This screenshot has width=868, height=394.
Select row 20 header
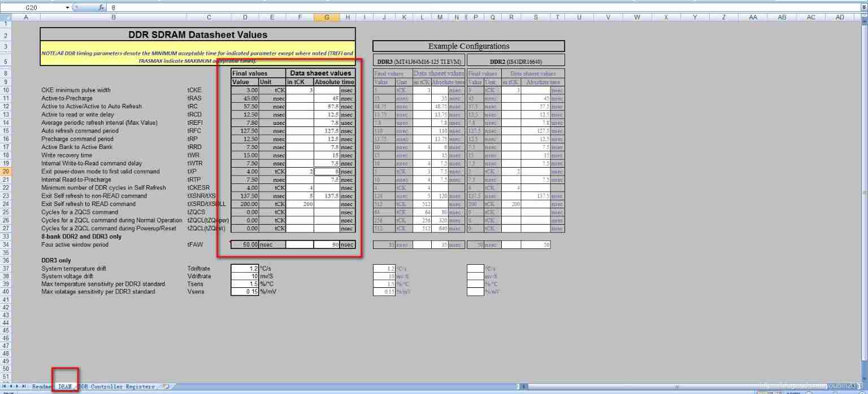(x=6, y=172)
